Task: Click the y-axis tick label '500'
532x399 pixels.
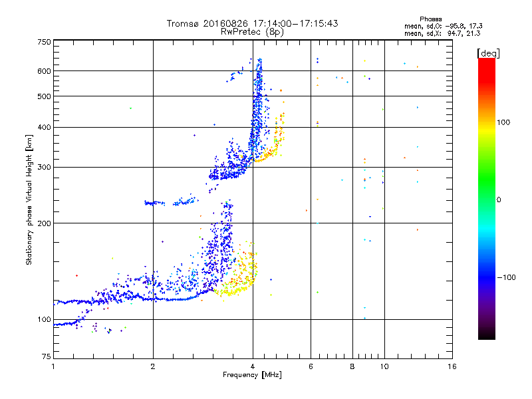Action: pyautogui.click(x=44, y=96)
